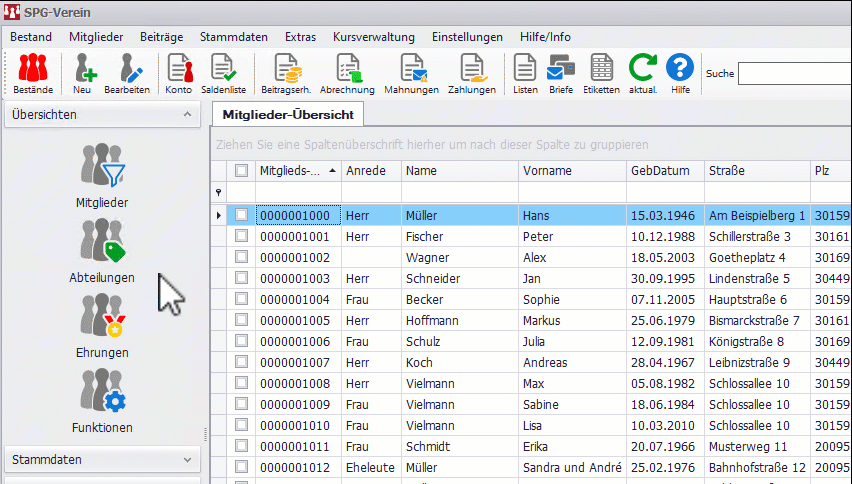Click the Mitglieds-Nr column sort arrow

(332, 171)
